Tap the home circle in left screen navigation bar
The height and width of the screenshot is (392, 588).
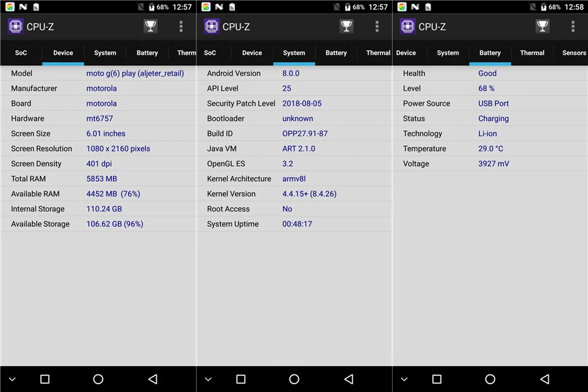click(x=98, y=379)
